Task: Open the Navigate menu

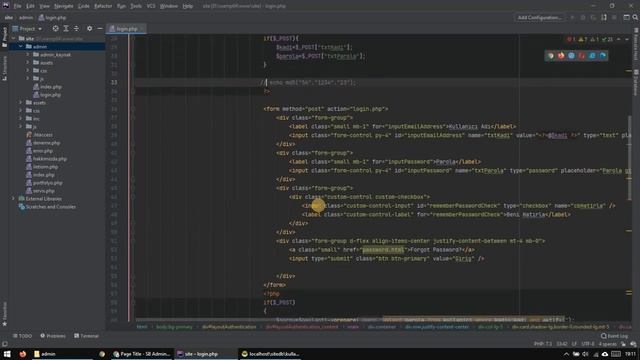Action: (x=64, y=6)
